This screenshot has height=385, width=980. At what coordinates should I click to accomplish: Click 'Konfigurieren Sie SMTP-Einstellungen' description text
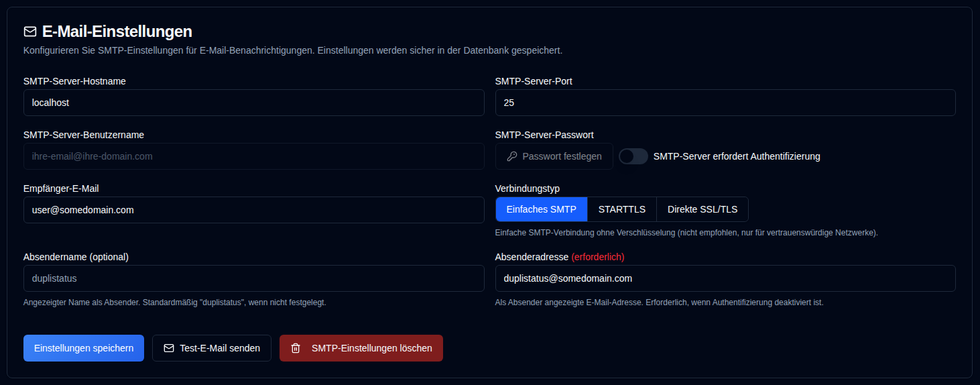[x=292, y=50]
